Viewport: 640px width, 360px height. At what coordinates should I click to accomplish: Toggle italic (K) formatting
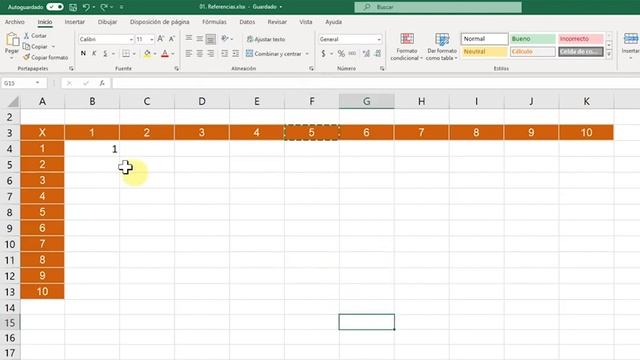94,53
